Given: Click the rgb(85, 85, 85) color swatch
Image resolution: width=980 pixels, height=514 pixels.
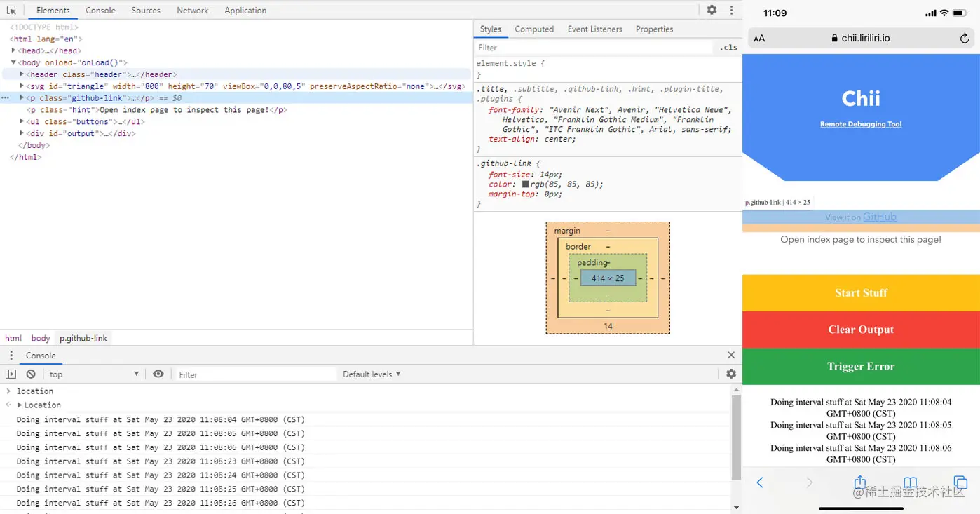Looking at the screenshot, I should pyautogui.click(x=526, y=184).
